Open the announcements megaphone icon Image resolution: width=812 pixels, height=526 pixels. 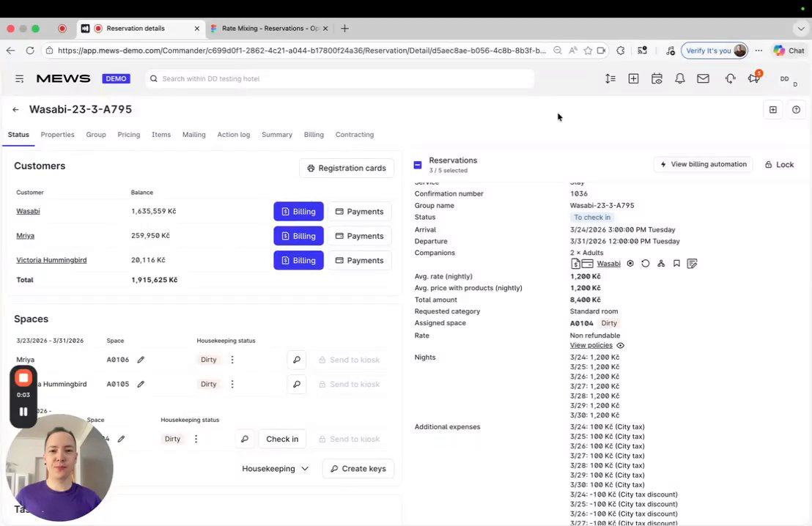point(753,78)
